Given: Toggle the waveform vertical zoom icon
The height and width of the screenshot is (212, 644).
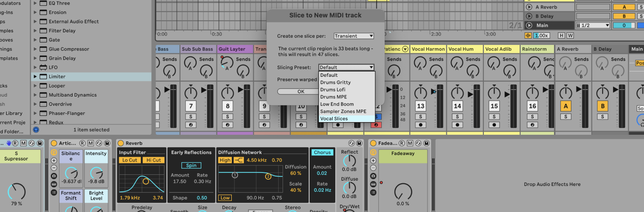Looking at the screenshot, I should [x=528, y=35].
